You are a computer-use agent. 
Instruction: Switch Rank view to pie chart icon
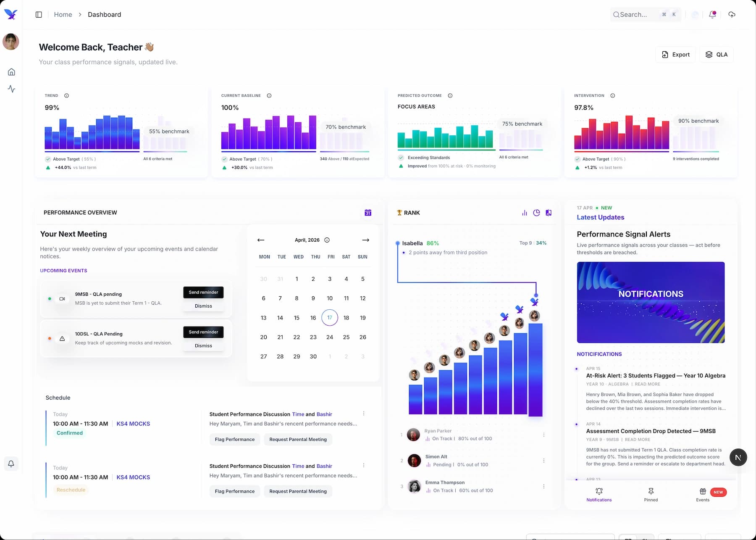pyautogui.click(x=536, y=213)
